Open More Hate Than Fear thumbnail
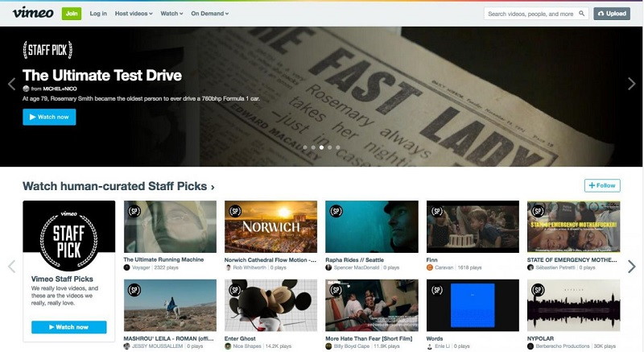This screenshot has width=644, height=352. (372, 305)
